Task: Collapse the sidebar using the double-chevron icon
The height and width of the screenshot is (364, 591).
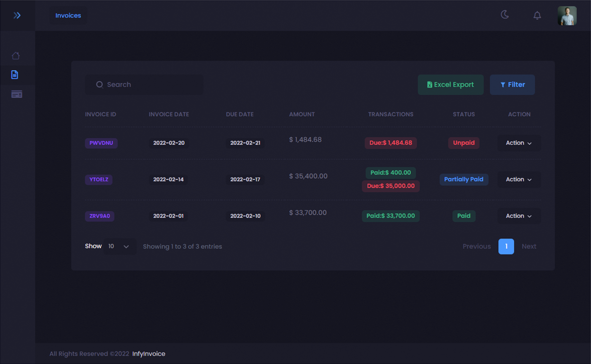Action: tap(18, 15)
